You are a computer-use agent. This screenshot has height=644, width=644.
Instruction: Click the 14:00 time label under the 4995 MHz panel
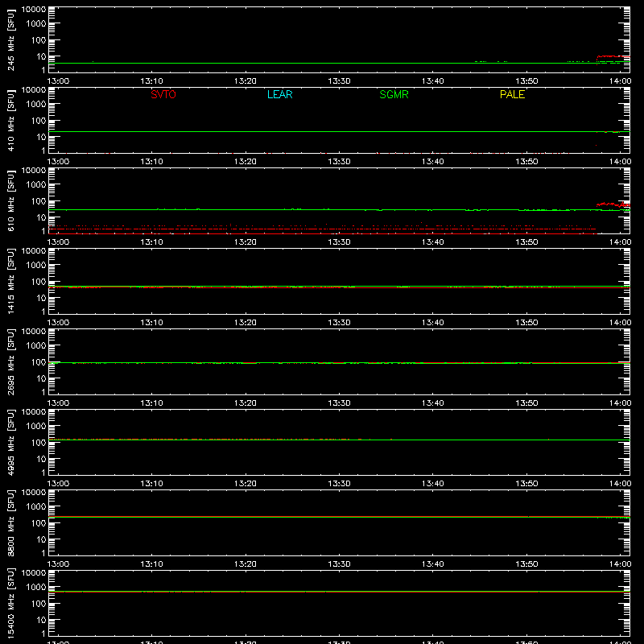click(x=620, y=484)
